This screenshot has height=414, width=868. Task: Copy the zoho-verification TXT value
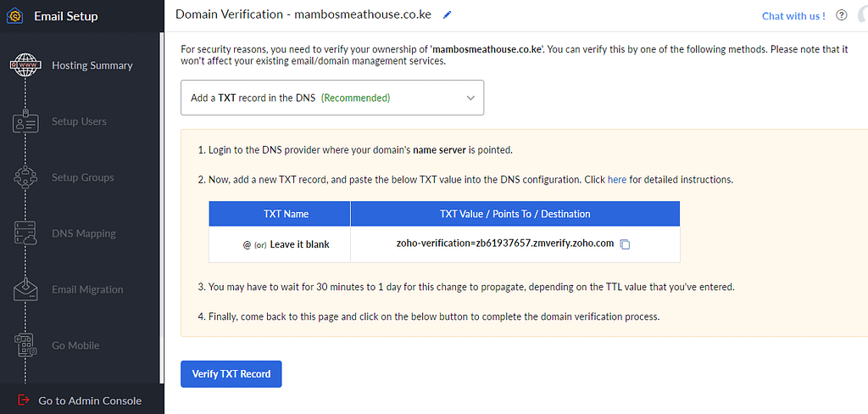625,244
